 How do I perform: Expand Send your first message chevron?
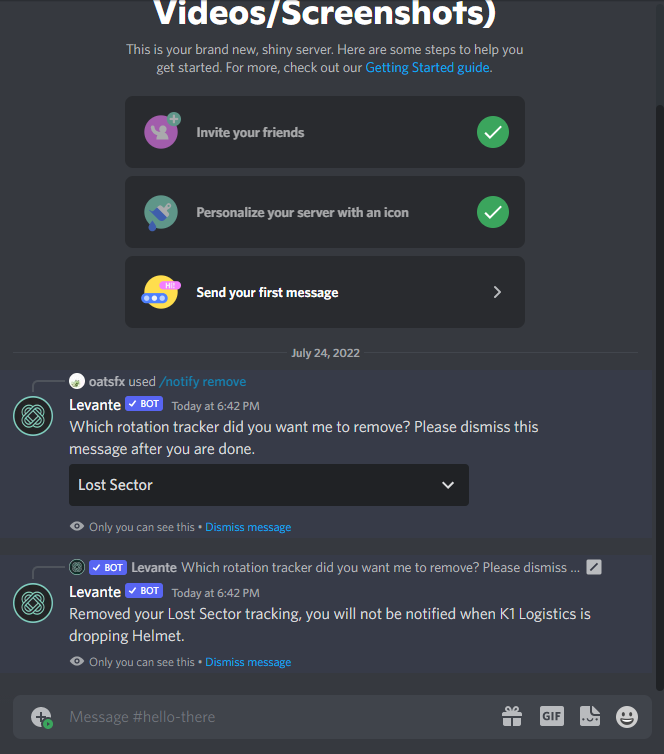click(x=497, y=292)
